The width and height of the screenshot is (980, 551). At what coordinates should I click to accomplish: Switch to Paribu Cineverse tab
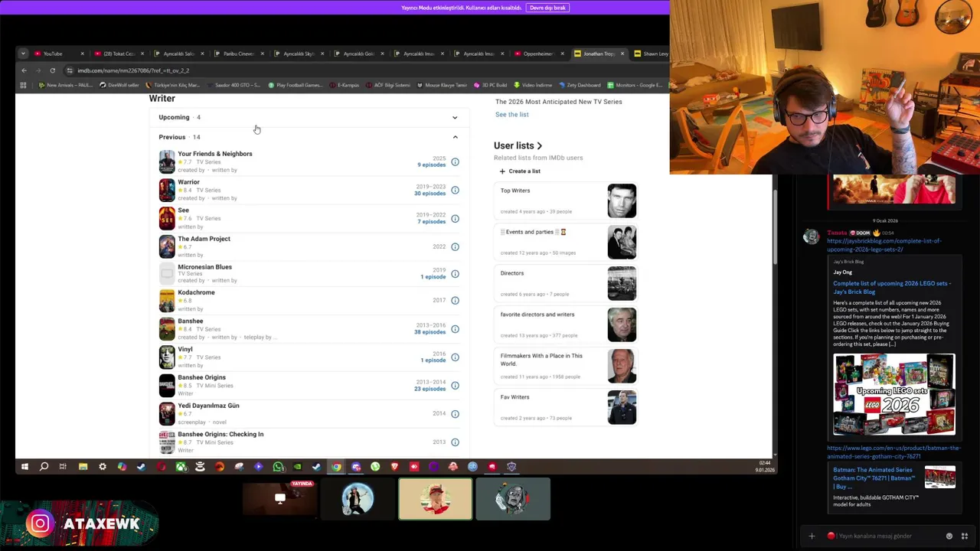tap(238, 54)
